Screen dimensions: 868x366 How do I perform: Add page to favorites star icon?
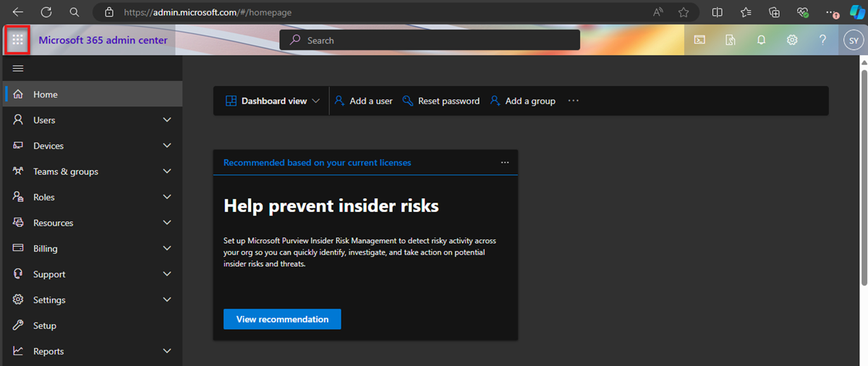point(684,12)
